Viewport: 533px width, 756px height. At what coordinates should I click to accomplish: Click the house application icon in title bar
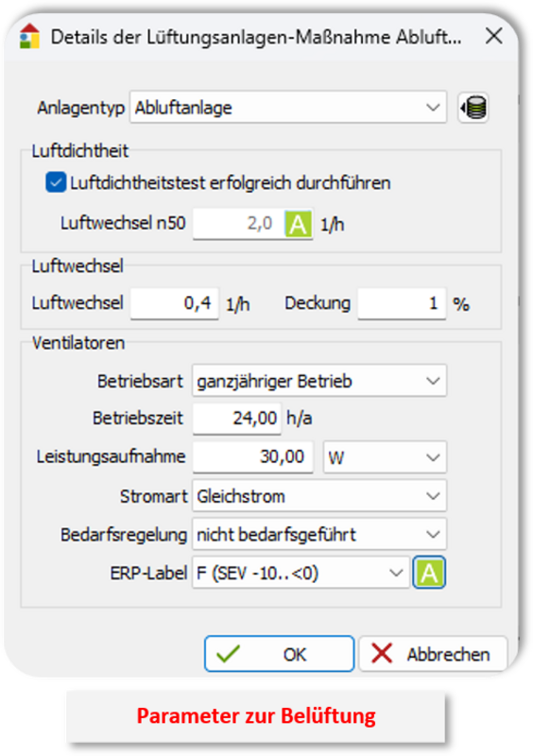(29, 37)
